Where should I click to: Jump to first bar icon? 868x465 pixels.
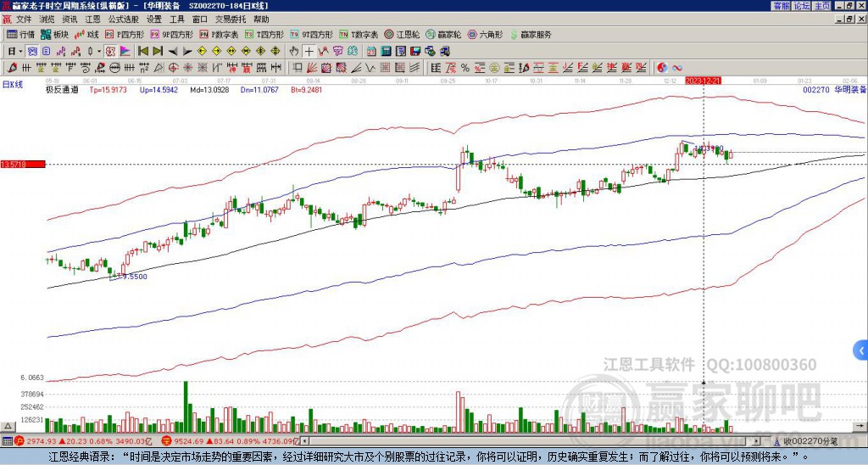[142, 52]
